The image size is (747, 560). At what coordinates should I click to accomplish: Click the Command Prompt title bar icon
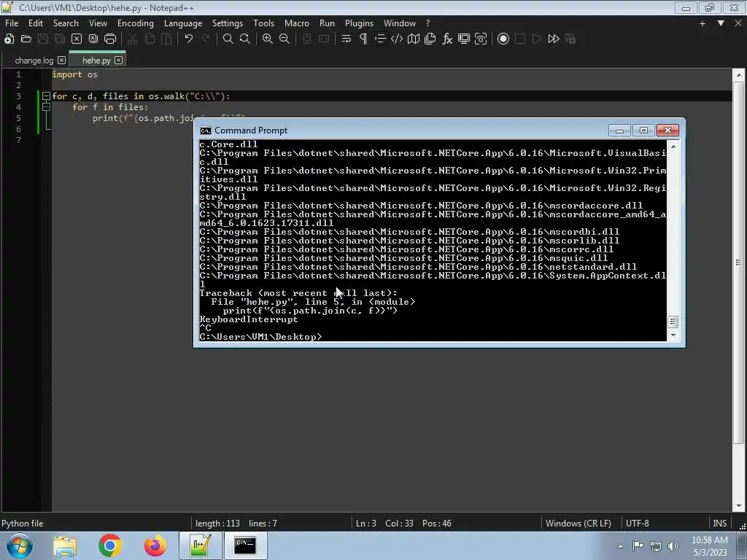(x=205, y=131)
